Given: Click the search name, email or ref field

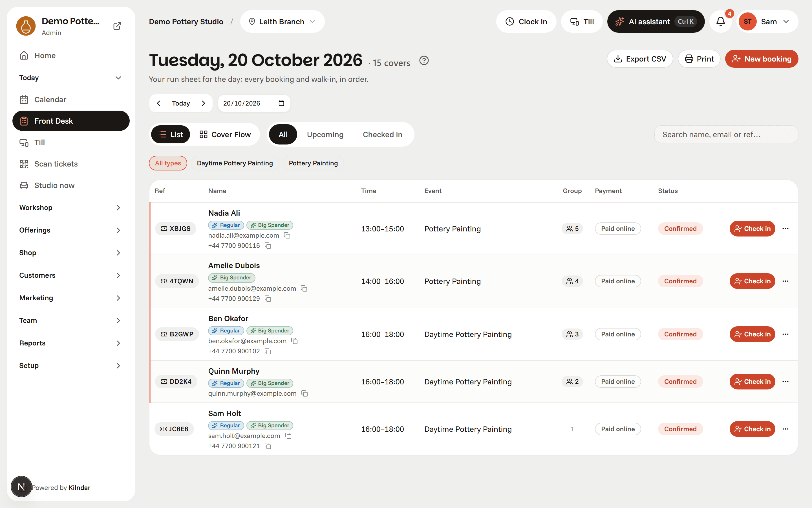Looking at the screenshot, I should (x=726, y=134).
